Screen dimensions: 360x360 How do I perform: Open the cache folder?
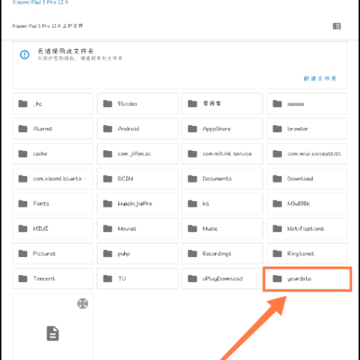53,154
